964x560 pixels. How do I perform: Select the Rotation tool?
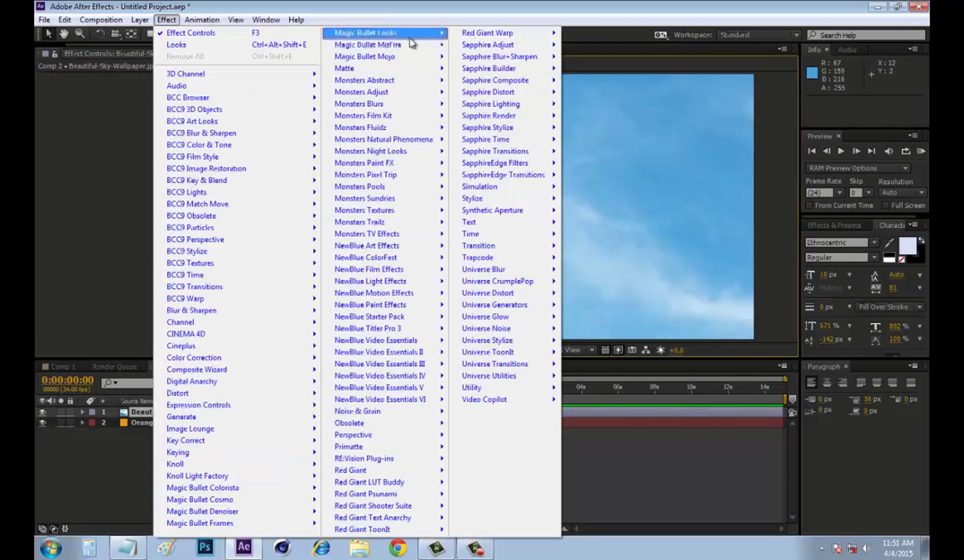click(100, 34)
